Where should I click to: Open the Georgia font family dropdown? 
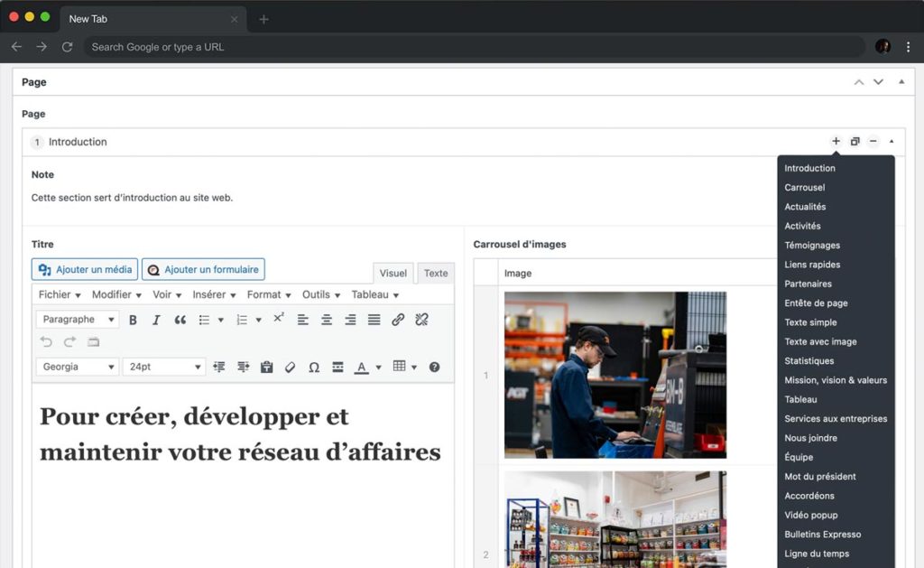(77, 367)
